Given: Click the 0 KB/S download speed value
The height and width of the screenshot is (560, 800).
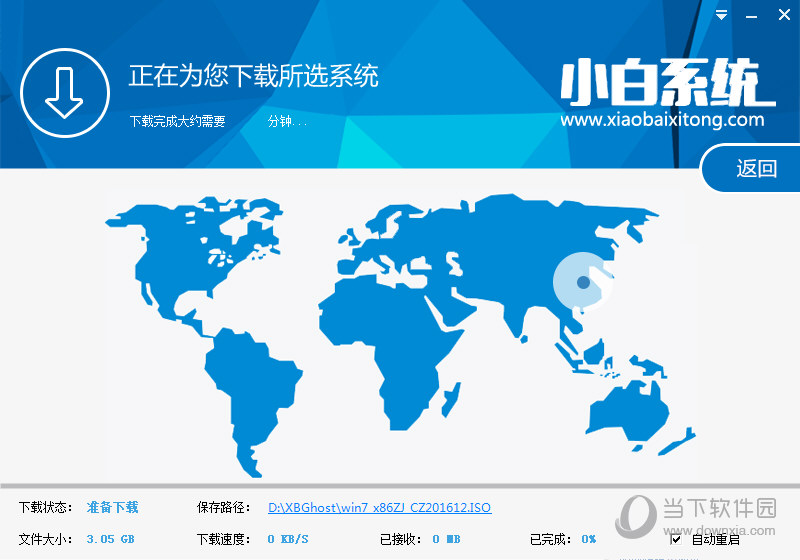Looking at the screenshot, I should (x=288, y=539).
